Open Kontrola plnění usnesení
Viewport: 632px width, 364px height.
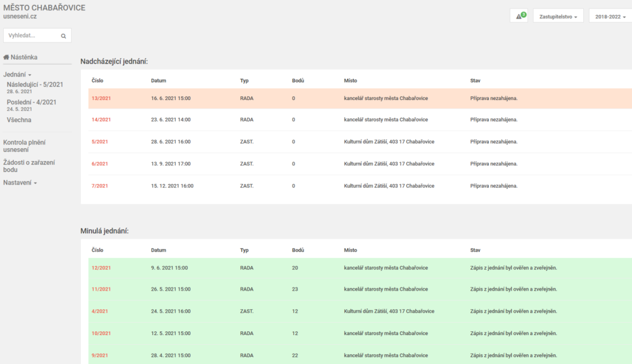click(x=24, y=146)
